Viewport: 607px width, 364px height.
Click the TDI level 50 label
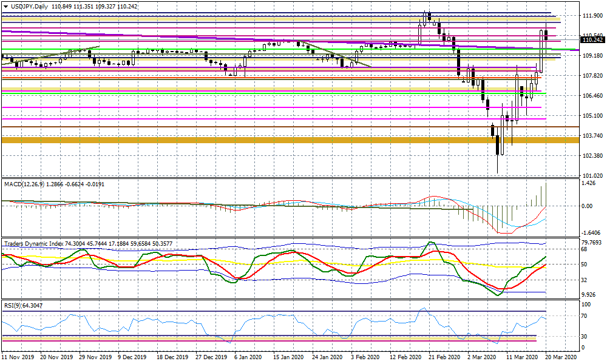[585, 265]
